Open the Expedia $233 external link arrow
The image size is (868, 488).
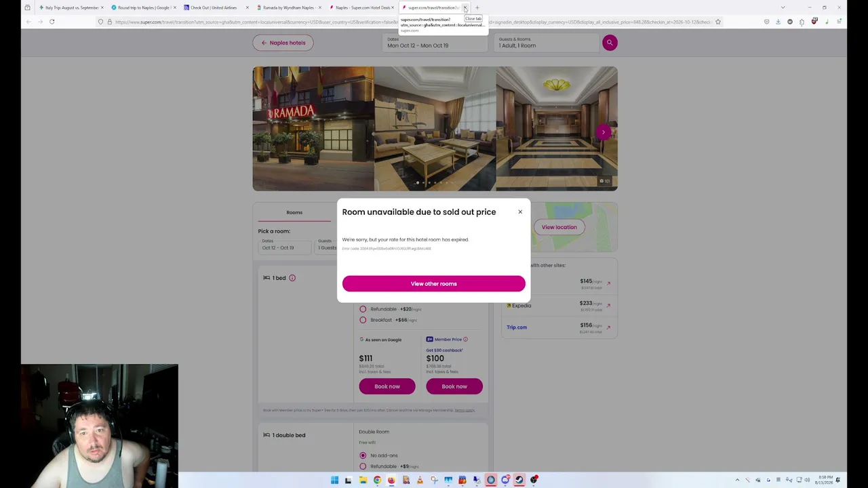pos(608,306)
